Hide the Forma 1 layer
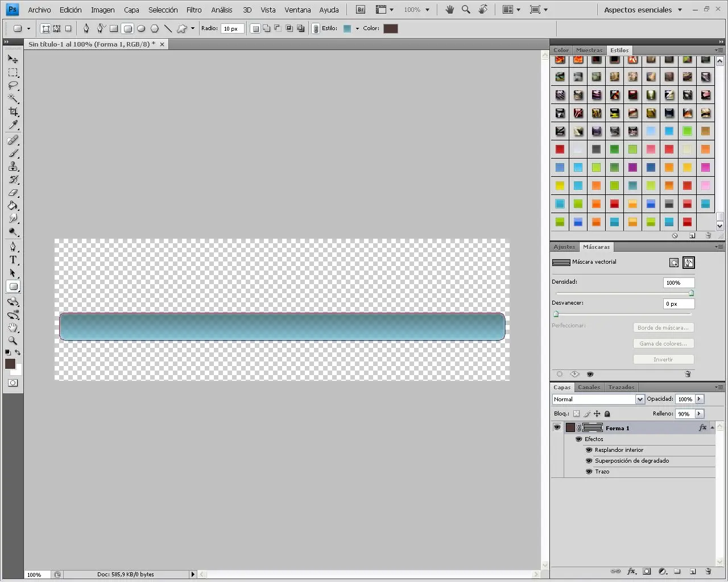 (557, 427)
